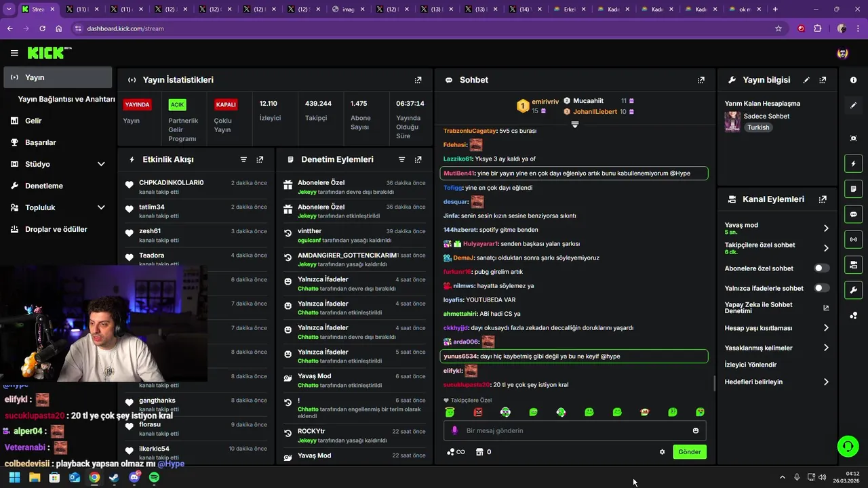Image resolution: width=868 pixels, height=488 pixels.
Task: Pop out the Kanal Eylemleri panel
Action: coord(823,199)
